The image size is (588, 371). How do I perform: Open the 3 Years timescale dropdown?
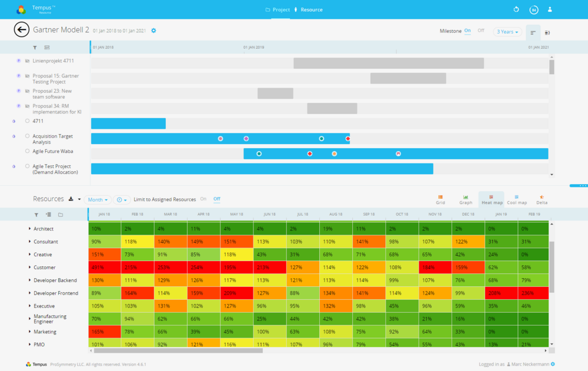[x=507, y=32]
